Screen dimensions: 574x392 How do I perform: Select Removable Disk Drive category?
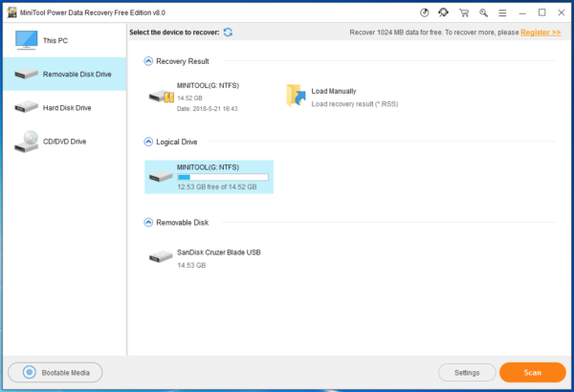(65, 75)
